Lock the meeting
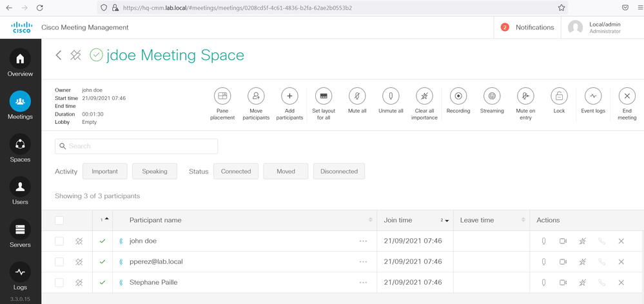The image size is (644, 304). pyautogui.click(x=559, y=96)
